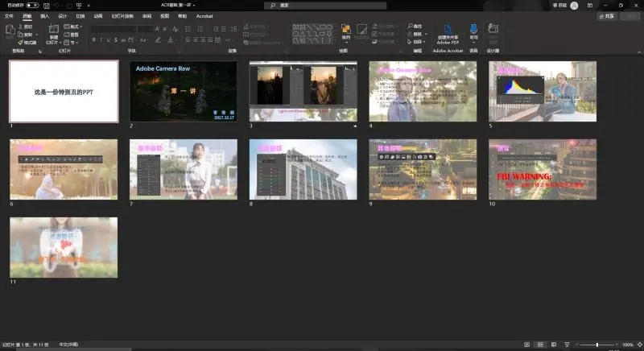The width and height of the screenshot is (644, 351).
Task: Click the Format Painter brush
Action: pyautogui.click(x=27, y=43)
